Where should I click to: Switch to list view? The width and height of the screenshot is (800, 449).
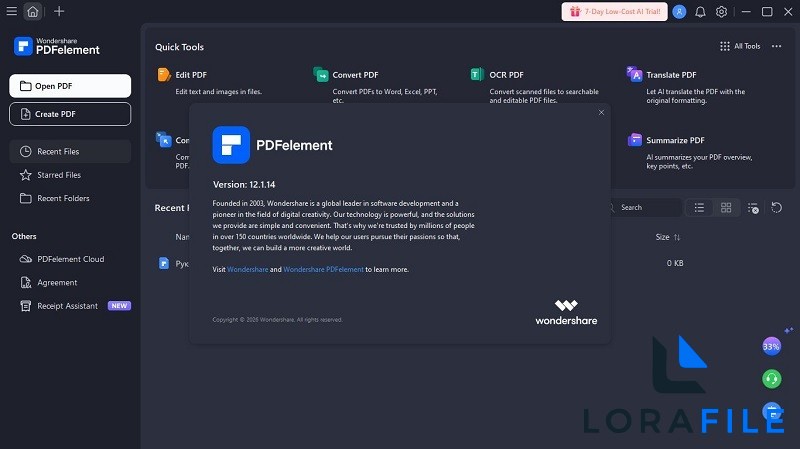(x=699, y=208)
